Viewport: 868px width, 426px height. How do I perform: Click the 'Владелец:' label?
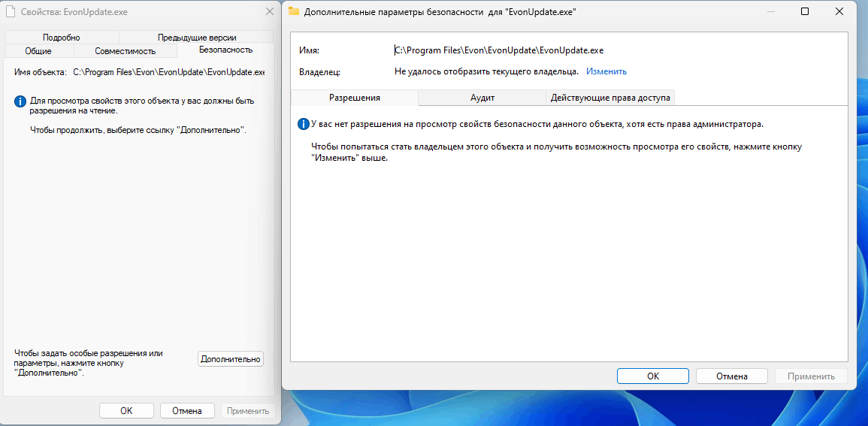pyautogui.click(x=319, y=71)
